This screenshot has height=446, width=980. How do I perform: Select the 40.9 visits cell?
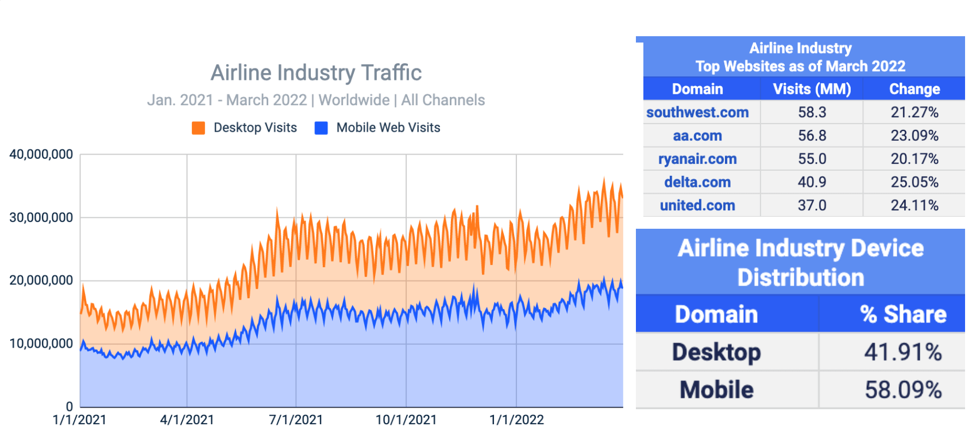pyautogui.click(x=812, y=182)
